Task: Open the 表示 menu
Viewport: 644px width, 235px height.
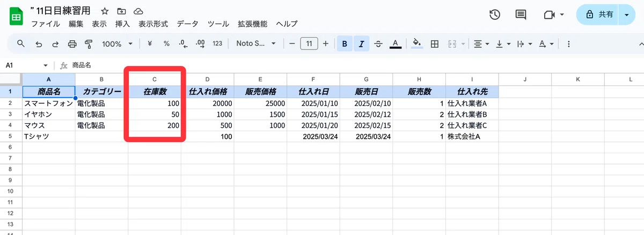Action: point(99,24)
